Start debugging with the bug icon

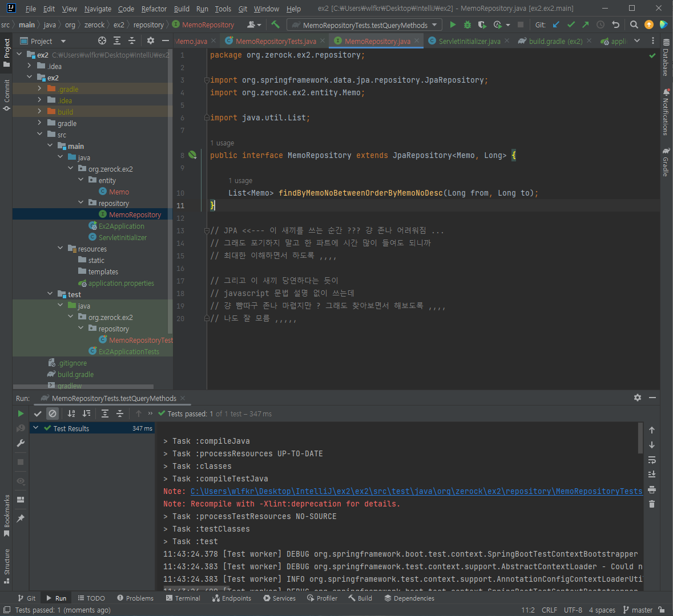tap(468, 25)
